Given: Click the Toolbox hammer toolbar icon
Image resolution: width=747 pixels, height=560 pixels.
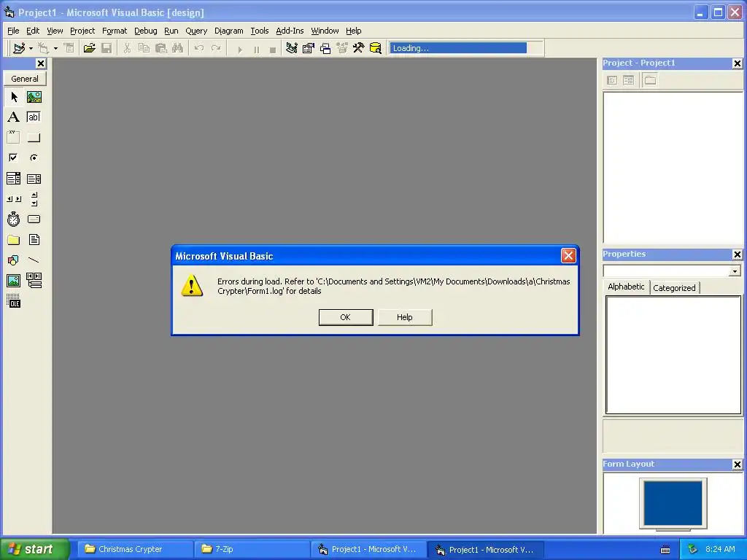Looking at the screenshot, I should (359, 48).
